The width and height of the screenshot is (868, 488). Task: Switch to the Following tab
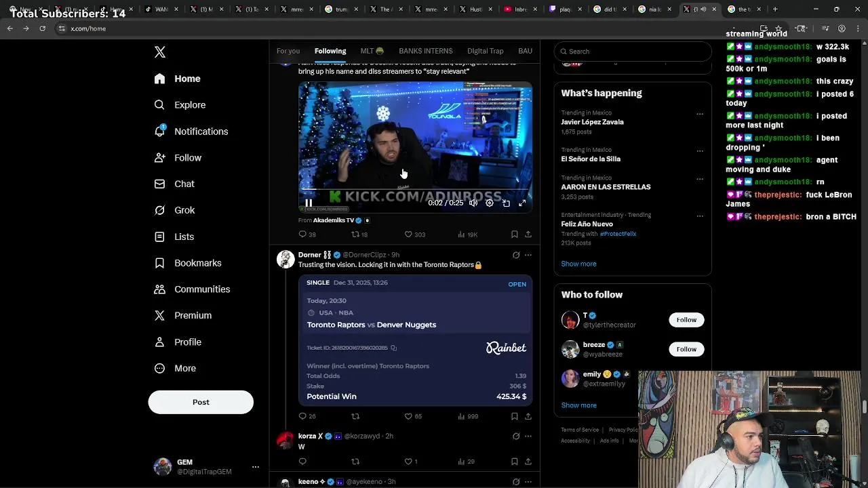click(x=330, y=51)
